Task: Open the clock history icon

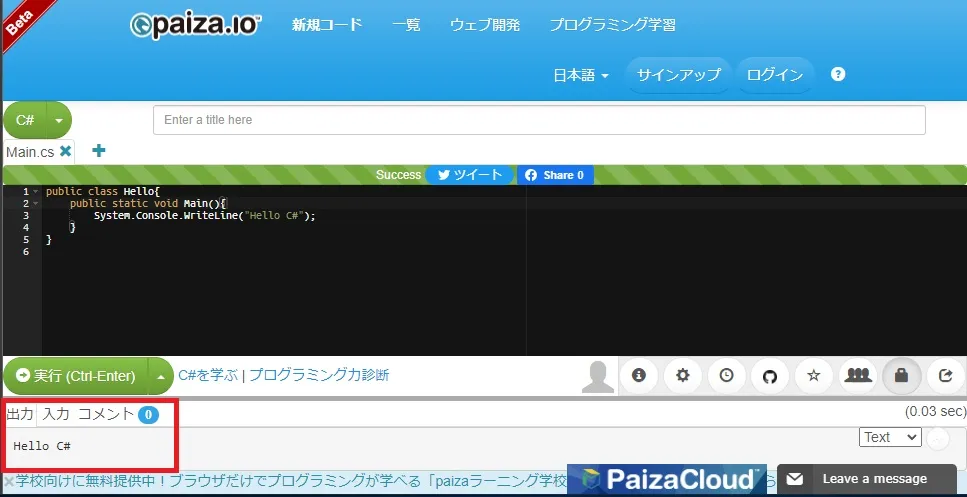Action: (x=726, y=376)
